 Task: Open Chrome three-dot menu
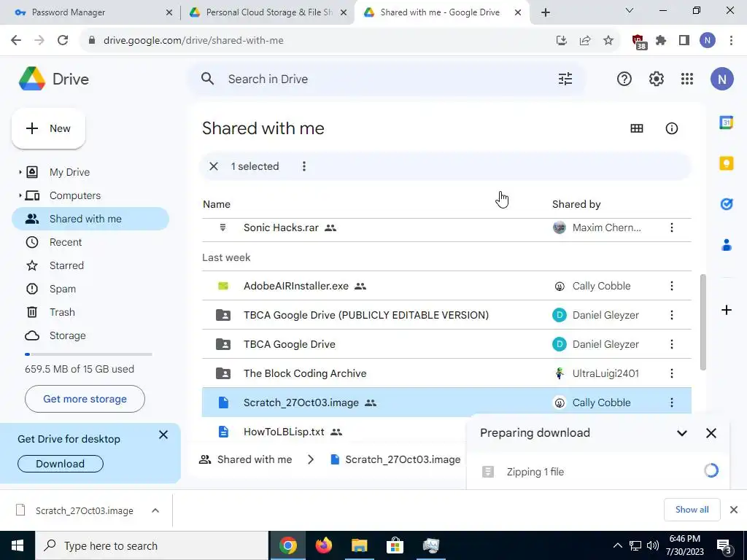pyautogui.click(x=731, y=41)
